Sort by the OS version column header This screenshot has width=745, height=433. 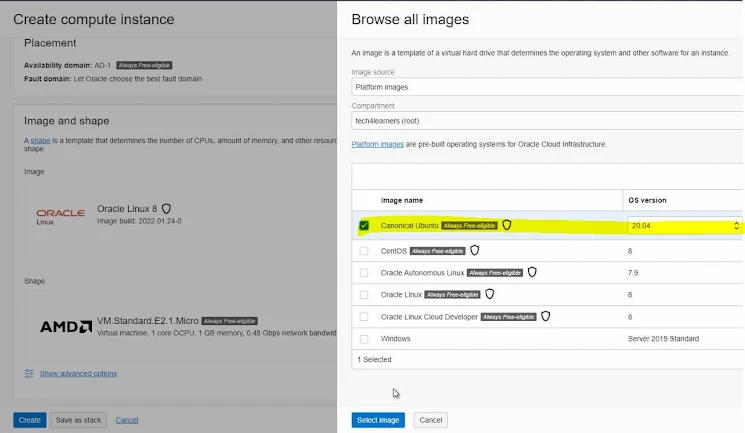[x=647, y=200]
